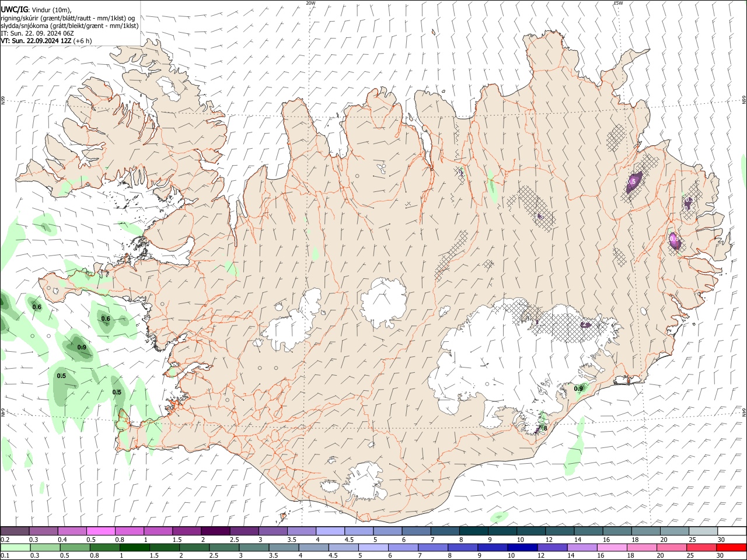Viewport: 747px width, 560px height.
Task: Click the westernmost green '0.6' rain value
Action: click(37, 307)
